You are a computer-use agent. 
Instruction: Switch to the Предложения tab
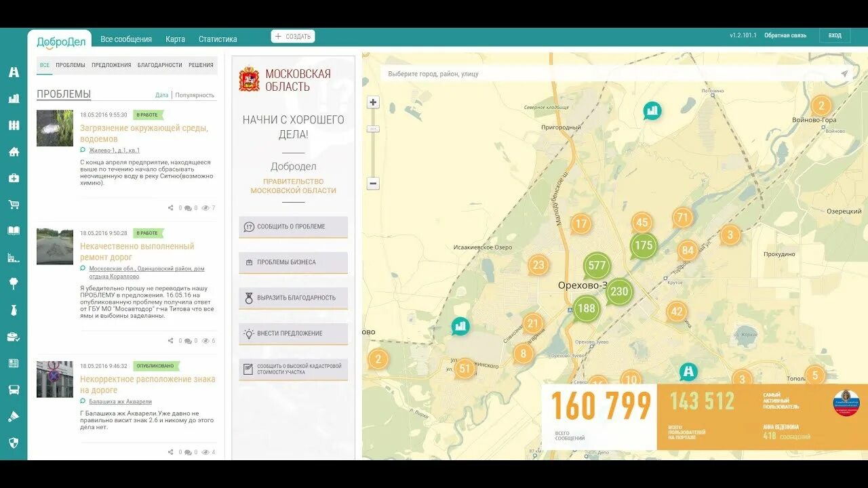click(111, 65)
